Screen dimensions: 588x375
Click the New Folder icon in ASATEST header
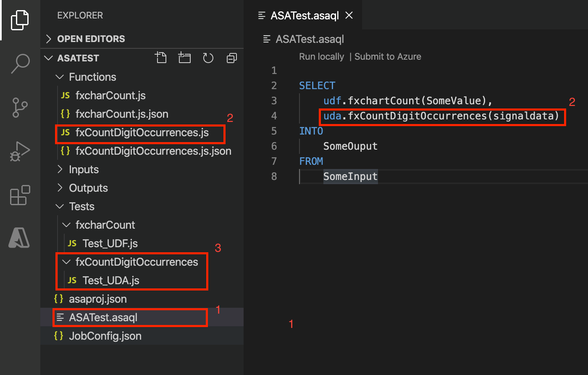coord(184,58)
